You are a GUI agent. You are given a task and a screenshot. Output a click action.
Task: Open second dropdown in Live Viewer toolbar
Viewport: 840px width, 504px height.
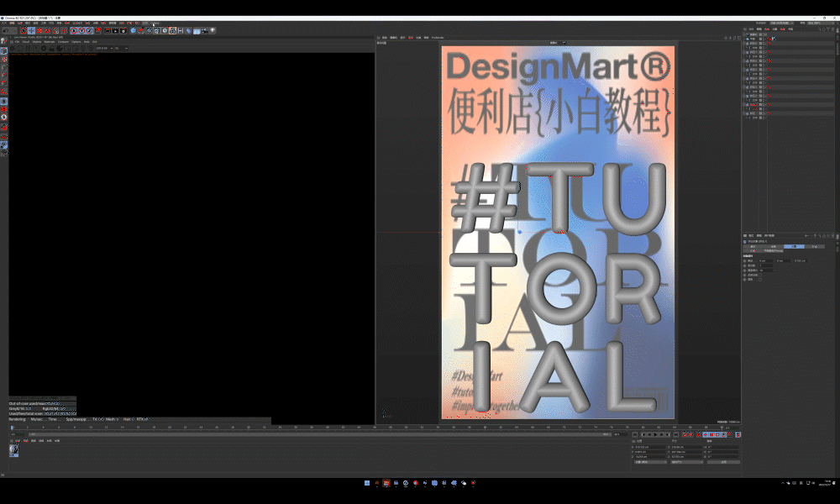(121, 48)
